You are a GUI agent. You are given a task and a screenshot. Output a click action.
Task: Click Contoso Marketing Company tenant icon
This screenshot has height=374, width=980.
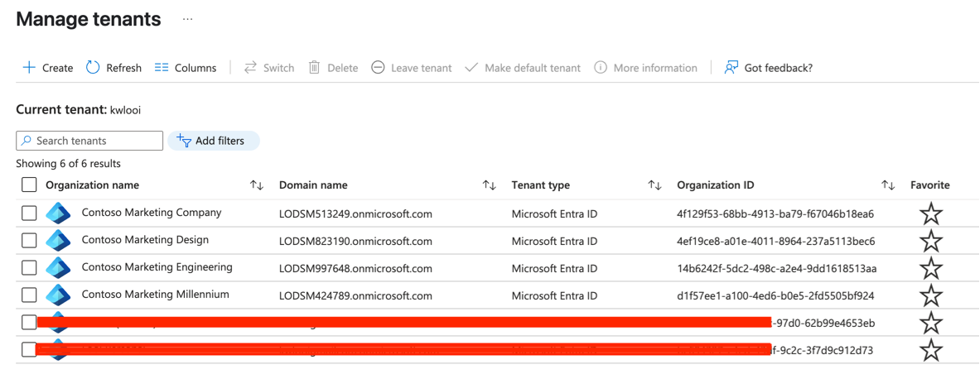coord(58,213)
